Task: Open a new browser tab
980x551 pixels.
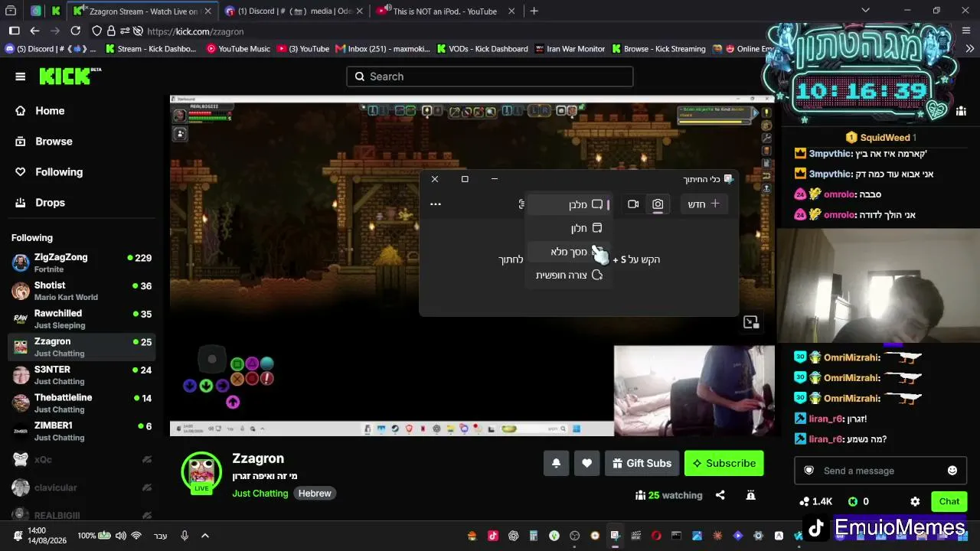Action: pyautogui.click(x=534, y=11)
